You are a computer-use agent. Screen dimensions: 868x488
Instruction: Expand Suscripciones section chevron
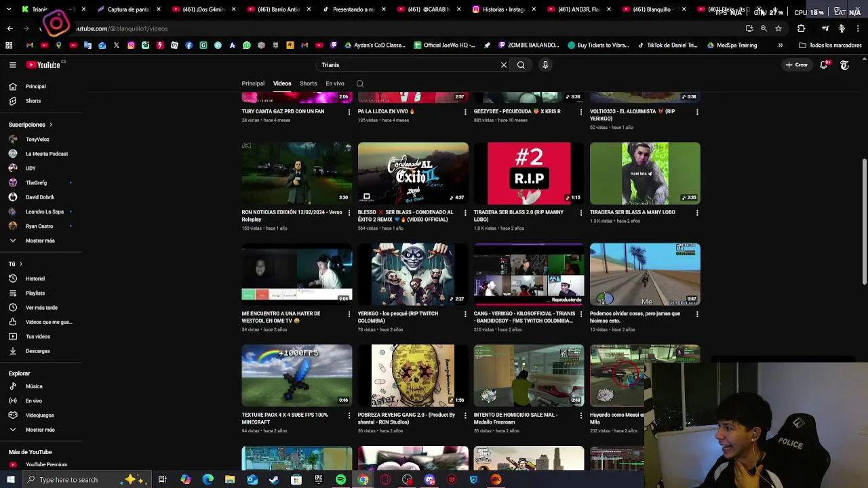(50, 125)
